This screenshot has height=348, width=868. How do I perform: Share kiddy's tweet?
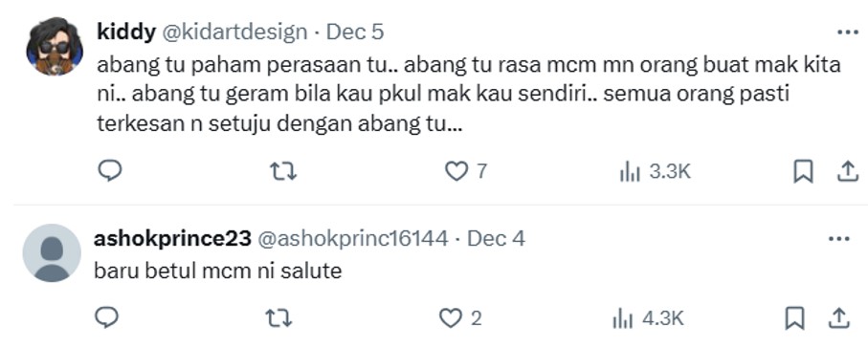tap(847, 171)
